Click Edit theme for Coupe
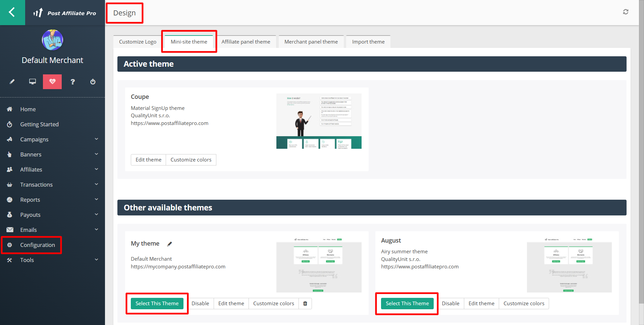 (148, 160)
